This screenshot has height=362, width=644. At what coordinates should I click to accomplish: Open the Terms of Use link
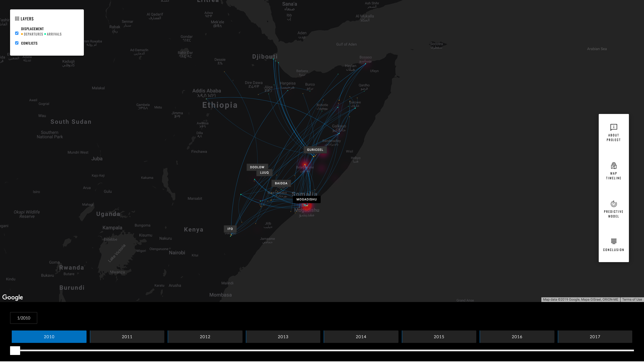point(632,299)
